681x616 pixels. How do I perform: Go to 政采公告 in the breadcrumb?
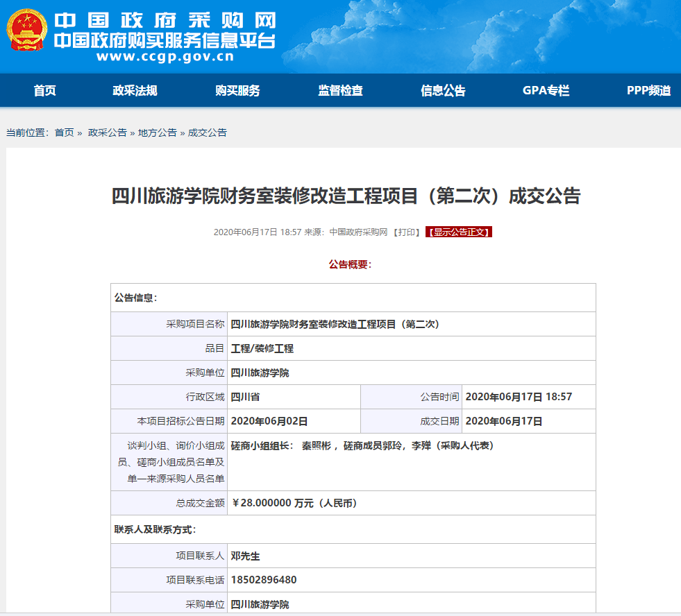tap(108, 132)
